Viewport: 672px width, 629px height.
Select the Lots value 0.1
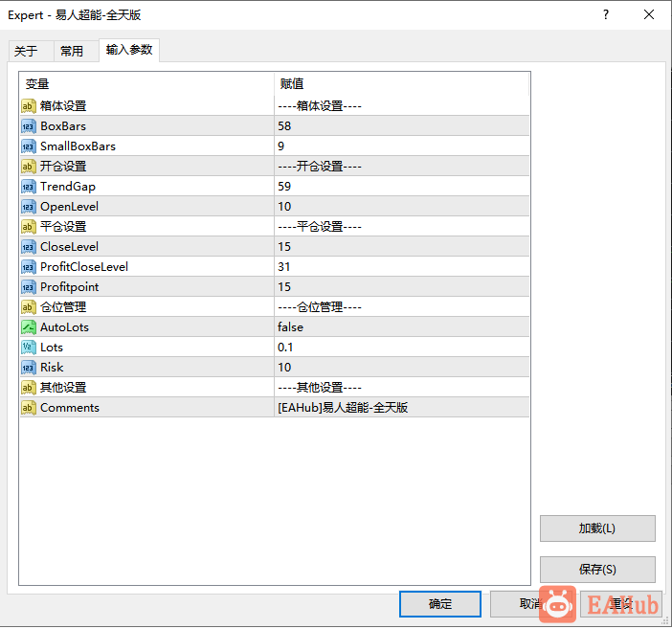401,348
